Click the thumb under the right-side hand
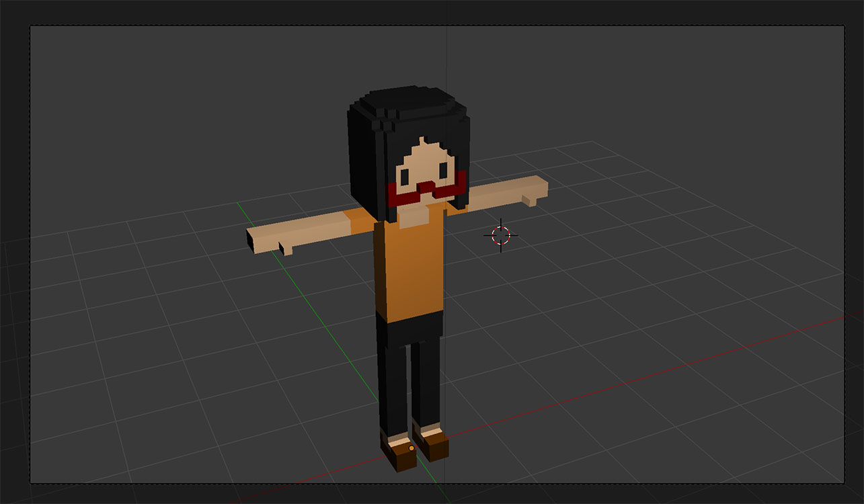 click(531, 200)
